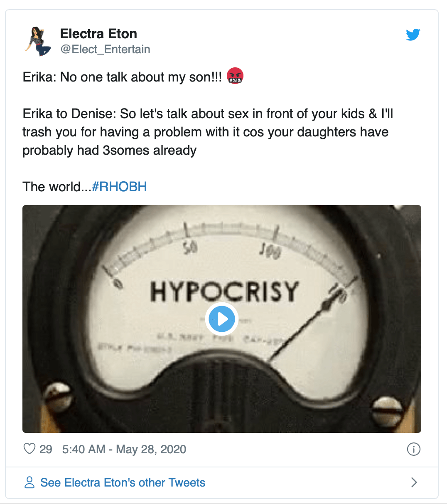
Task: Open the #RHOBH hashtag
Action: pos(119,187)
